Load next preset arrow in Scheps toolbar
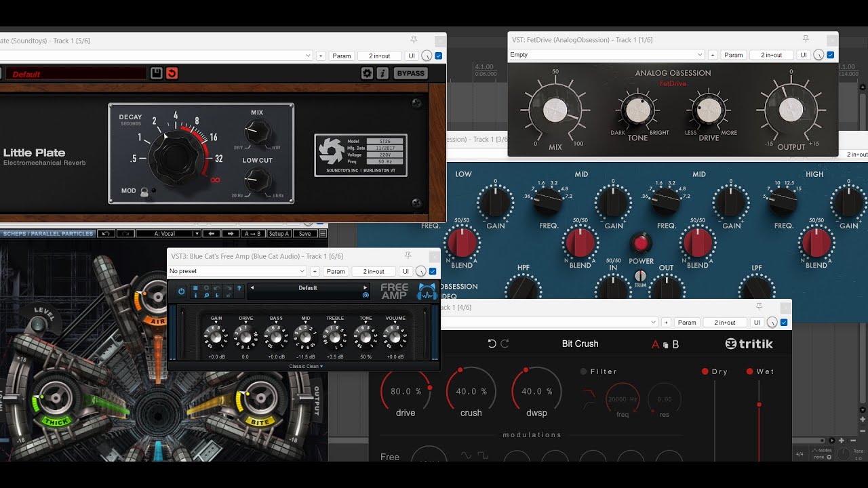 pos(230,234)
